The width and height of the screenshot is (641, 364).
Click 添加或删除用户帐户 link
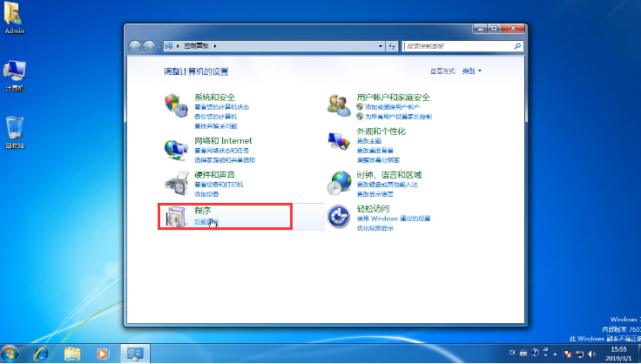coord(393,107)
